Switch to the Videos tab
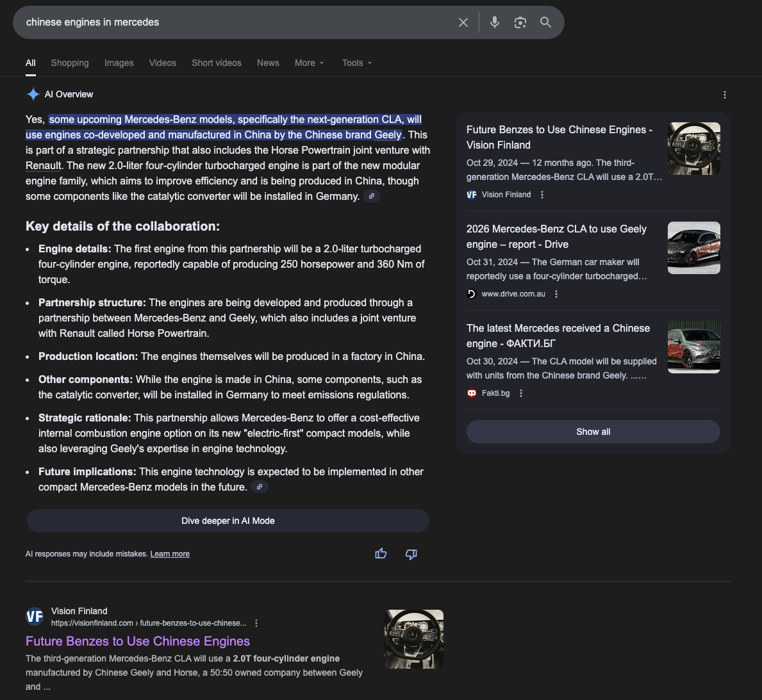 click(x=163, y=63)
